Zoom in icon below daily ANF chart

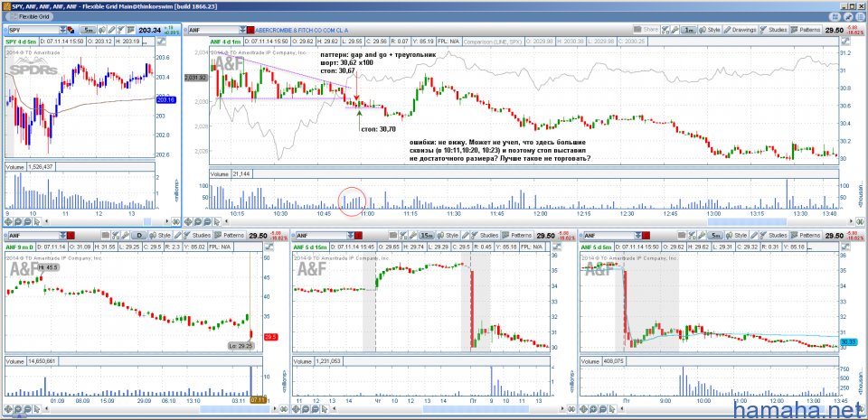click(x=18, y=409)
